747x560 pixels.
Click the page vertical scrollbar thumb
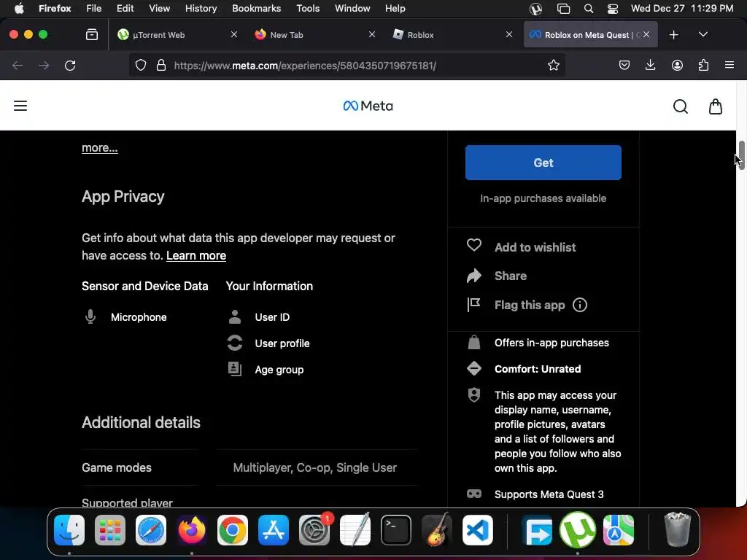741,156
